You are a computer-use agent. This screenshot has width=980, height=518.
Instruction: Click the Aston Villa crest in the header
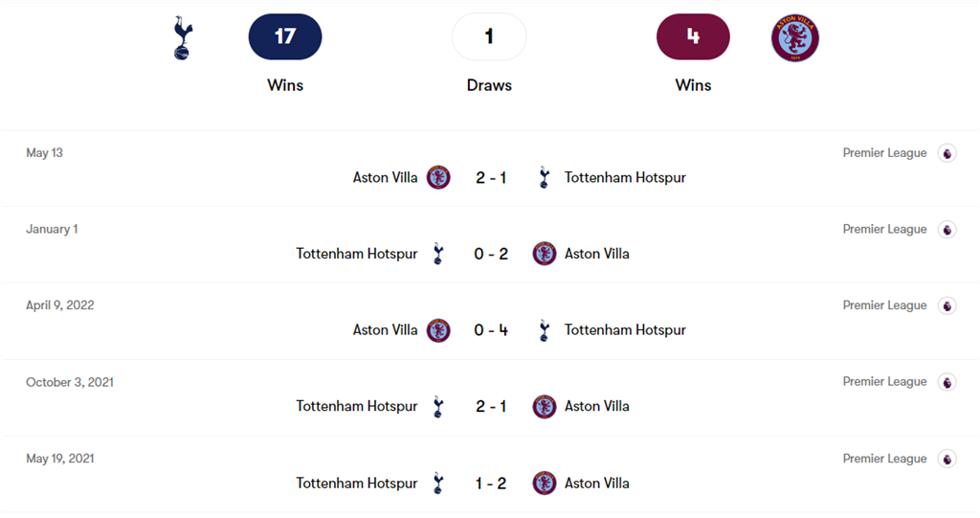(x=795, y=38)
